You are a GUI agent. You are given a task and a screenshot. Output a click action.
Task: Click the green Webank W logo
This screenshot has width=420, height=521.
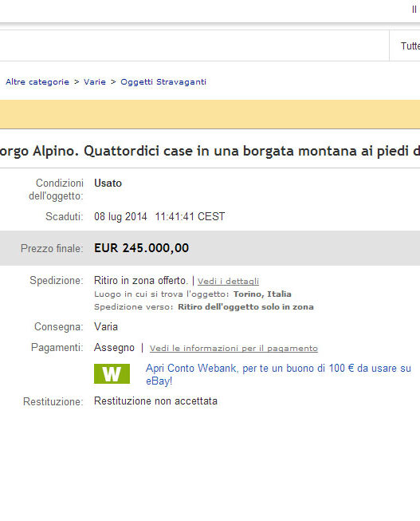pos(112,374)
